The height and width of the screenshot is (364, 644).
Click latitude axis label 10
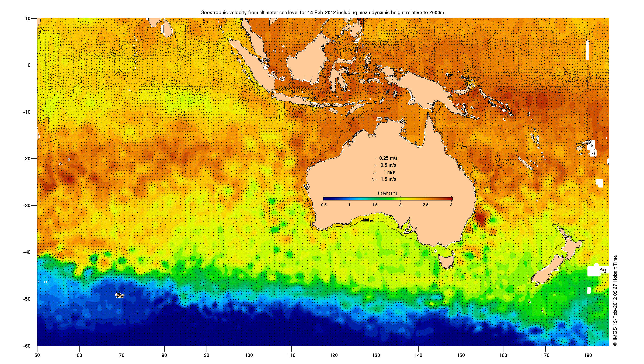click(x=28, y=19)
